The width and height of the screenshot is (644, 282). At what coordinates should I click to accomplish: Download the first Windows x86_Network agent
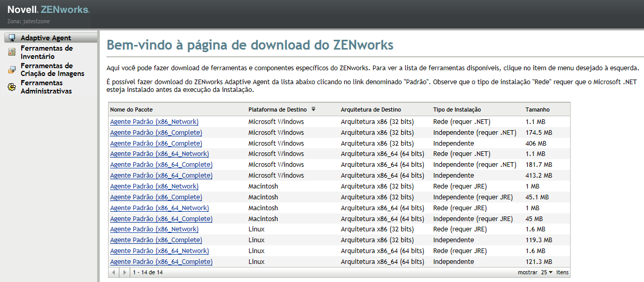[x=154, y=122]
